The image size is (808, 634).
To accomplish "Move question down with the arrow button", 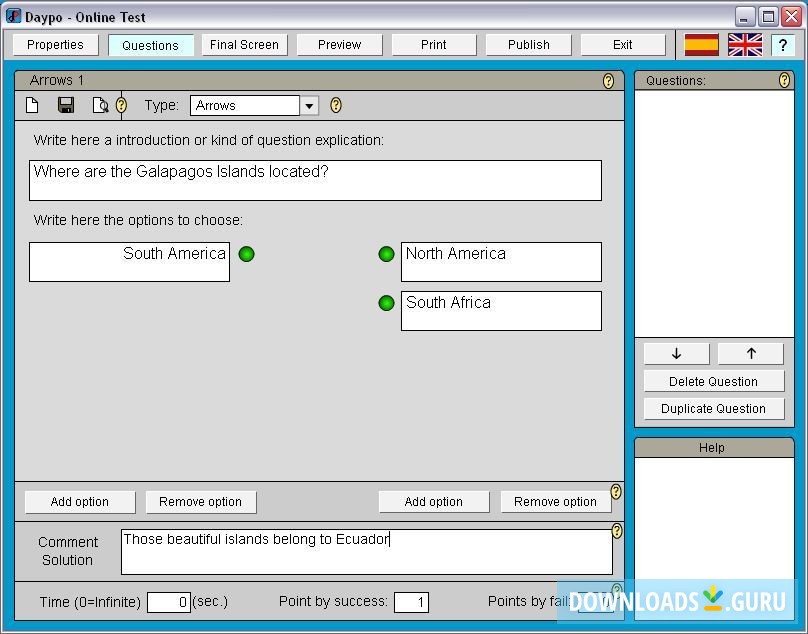I will point(675,353).
